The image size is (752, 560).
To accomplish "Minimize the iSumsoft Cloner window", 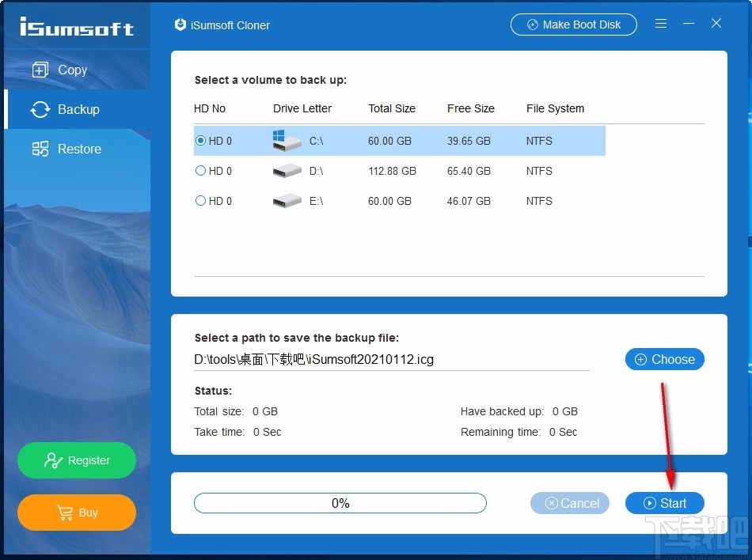I will 689,24.
